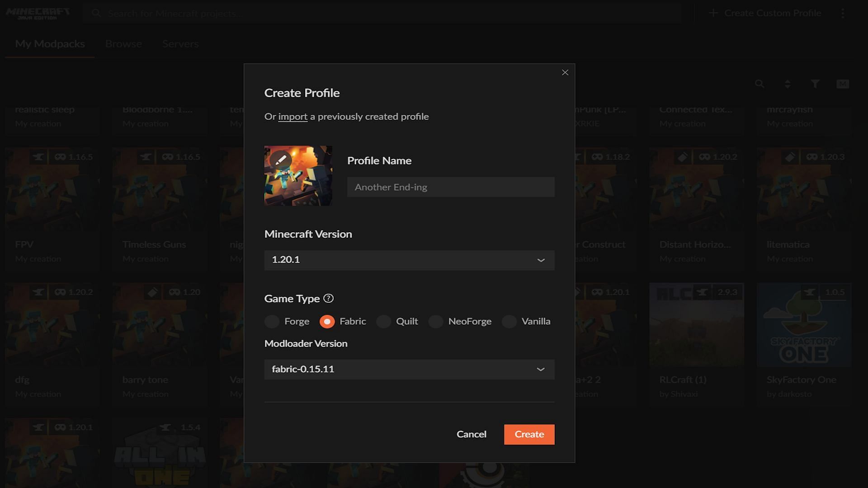The image size is (868, 488).
Task: Switch to My Modpacks tab
Action: pyautogui.click(x=50, y=44)
